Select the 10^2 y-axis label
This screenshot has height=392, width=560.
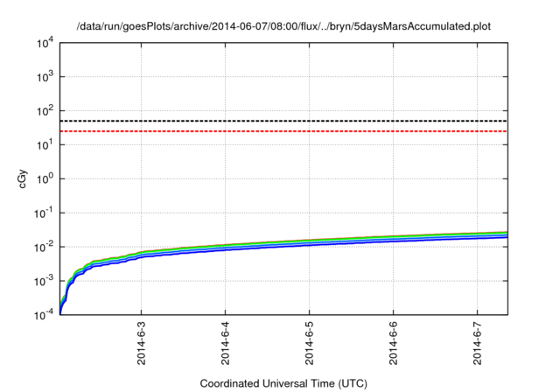point(45,110)
